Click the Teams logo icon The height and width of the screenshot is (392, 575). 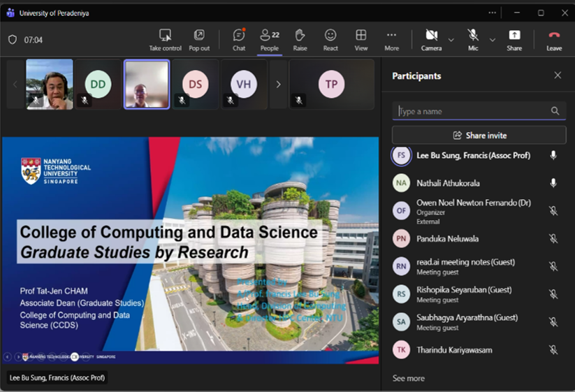coord(10,13)
